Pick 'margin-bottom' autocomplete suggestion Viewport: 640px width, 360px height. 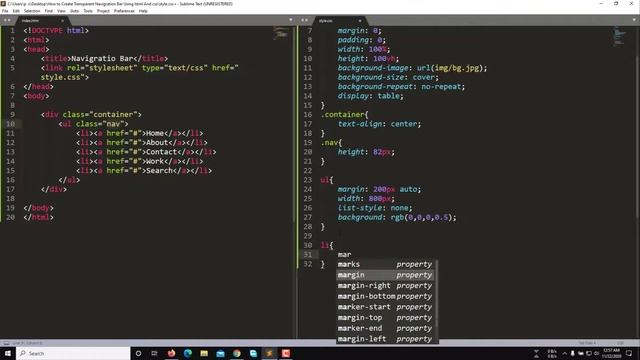[x=384, y=296]
